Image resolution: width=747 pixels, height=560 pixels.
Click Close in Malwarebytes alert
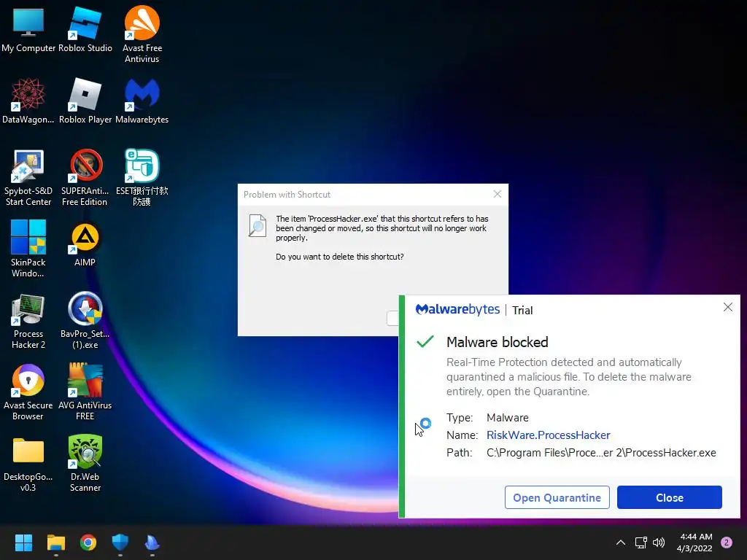click(670, 497)
